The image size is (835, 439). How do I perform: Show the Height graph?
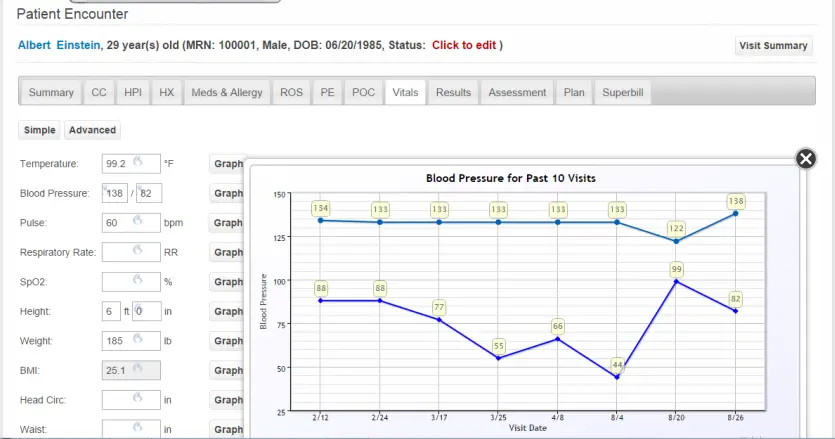click(x=228, y=312)
